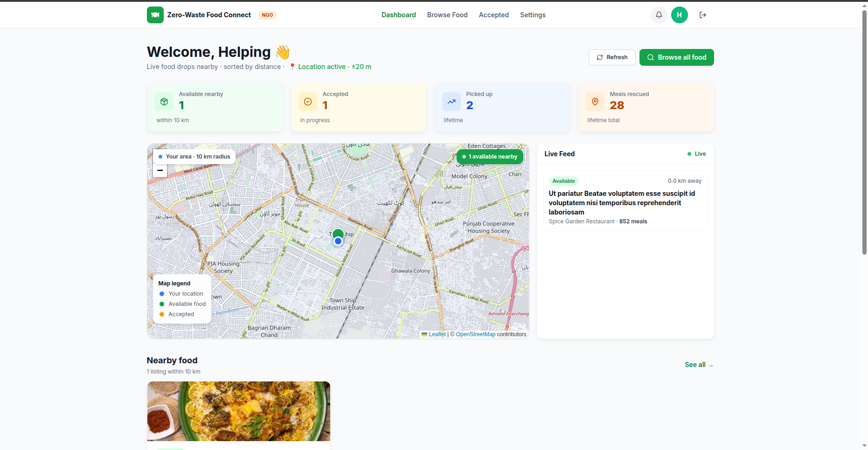Click the within 10 km caption
The width and height of the screenshot is (868, 450).
[173, 120]
